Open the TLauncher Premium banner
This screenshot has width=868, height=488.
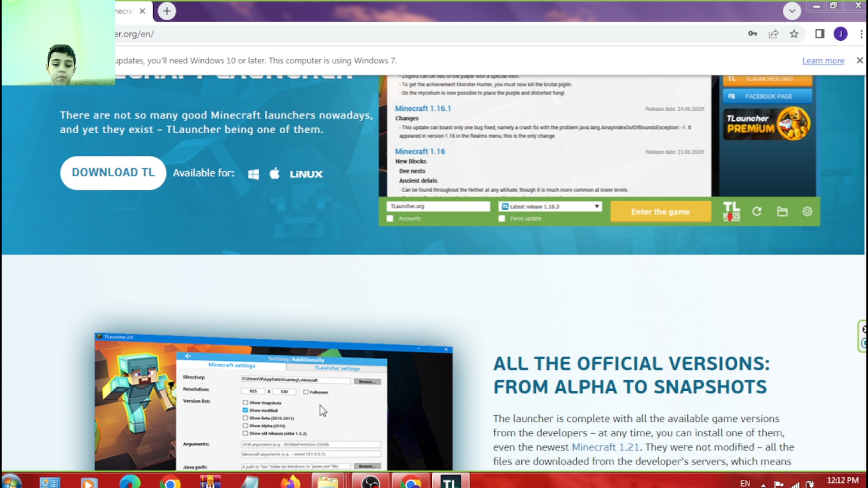click(767, 123)
